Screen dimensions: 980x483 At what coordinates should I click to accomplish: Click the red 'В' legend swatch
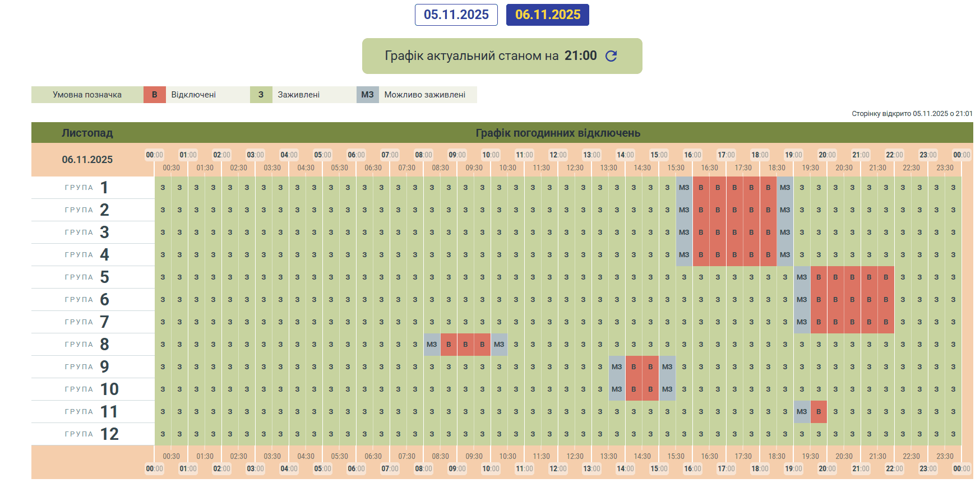pyautogui.click(x=154, y=95)
